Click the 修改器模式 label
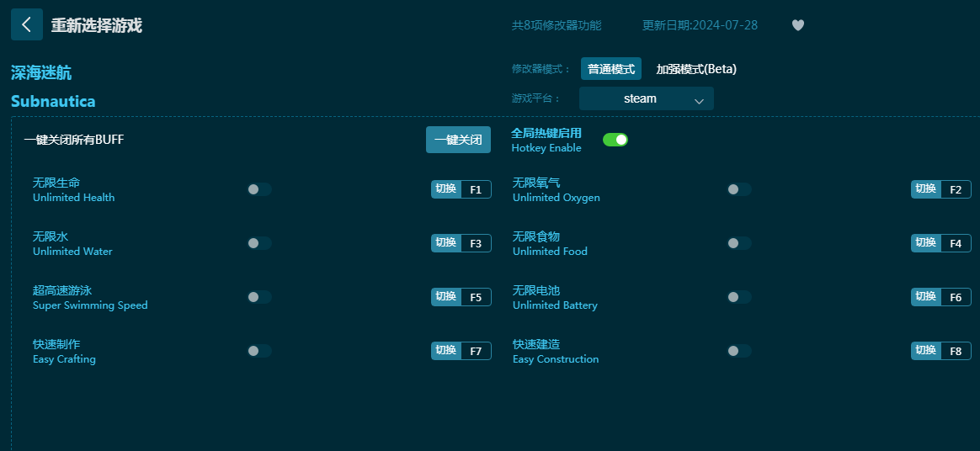 (541, 69)
